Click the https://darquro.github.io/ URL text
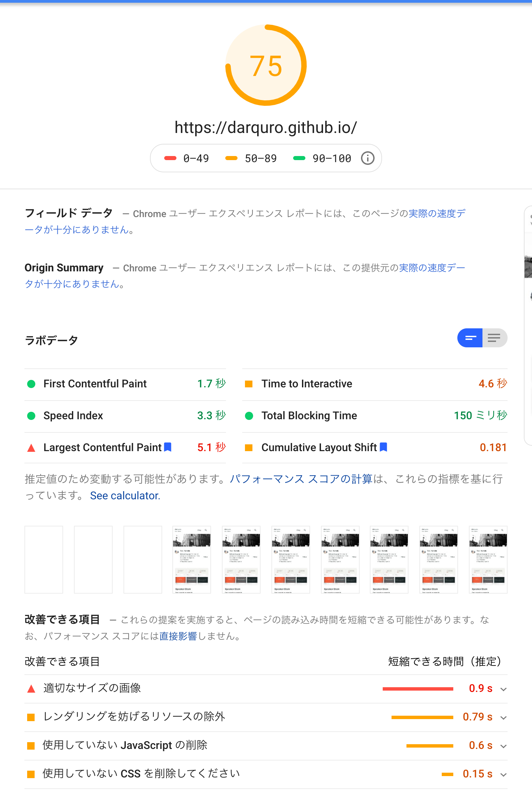Screen dimensions: 532x810 (266, 128)
